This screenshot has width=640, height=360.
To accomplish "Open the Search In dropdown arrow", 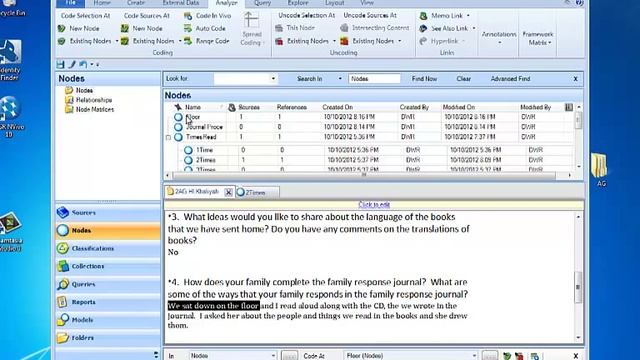I will tap(340, 79).
